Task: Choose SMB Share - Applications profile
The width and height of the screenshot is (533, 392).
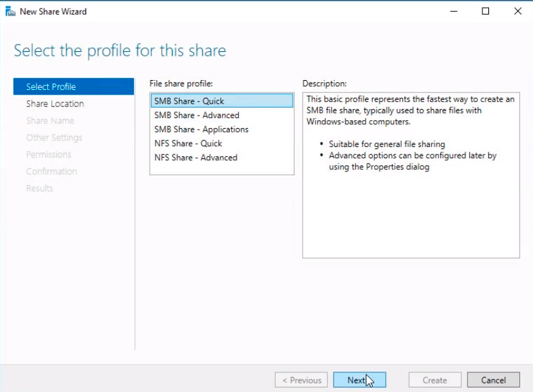Action: coord(222,129)
